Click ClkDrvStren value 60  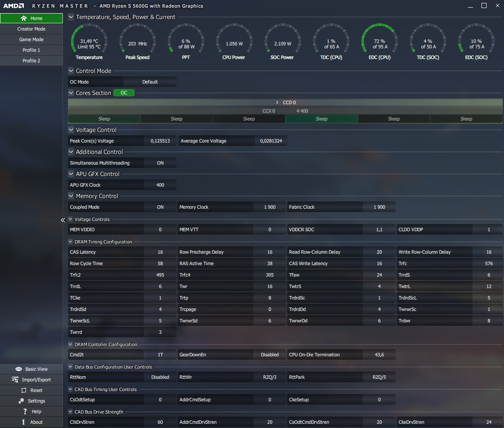pos(160,422)
